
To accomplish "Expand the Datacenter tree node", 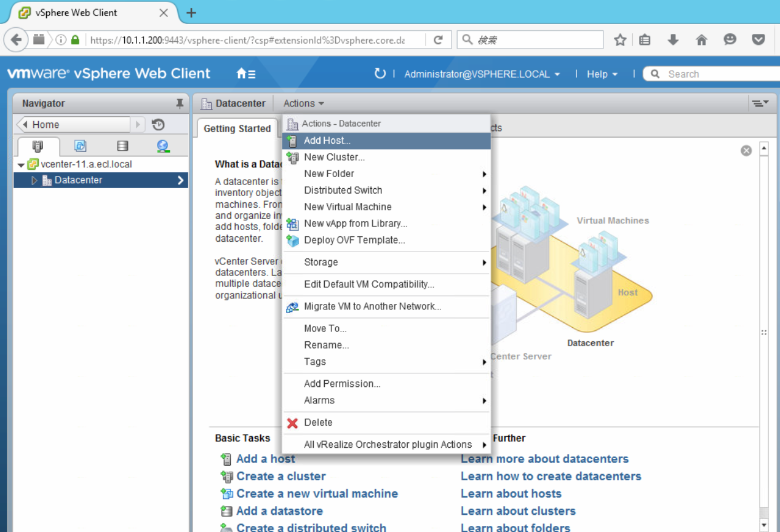I will coord(34,180).
